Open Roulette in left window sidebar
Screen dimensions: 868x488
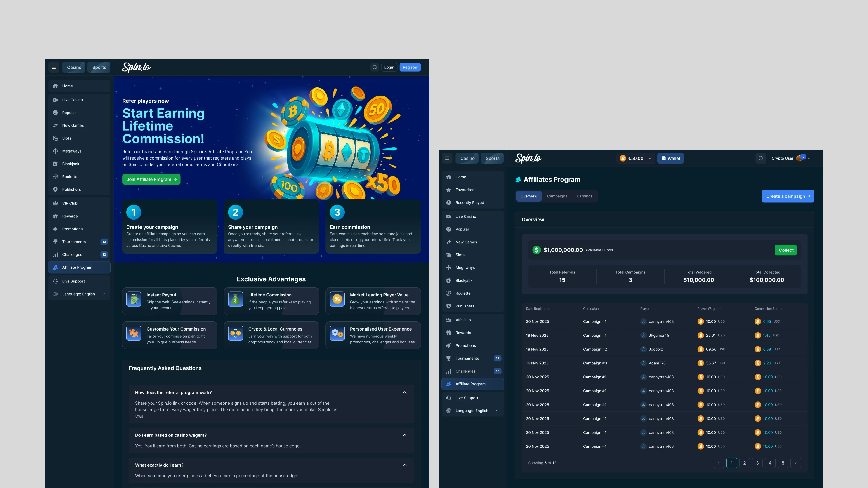click(79, 176)
